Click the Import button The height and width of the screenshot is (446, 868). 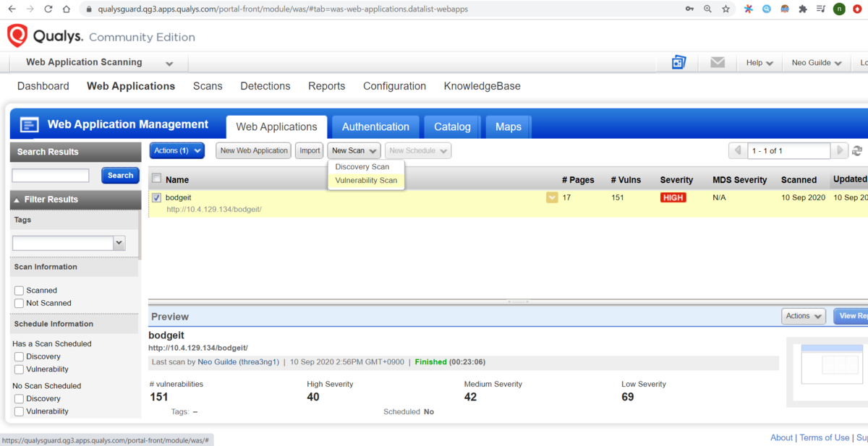click(x=310, y=150)
